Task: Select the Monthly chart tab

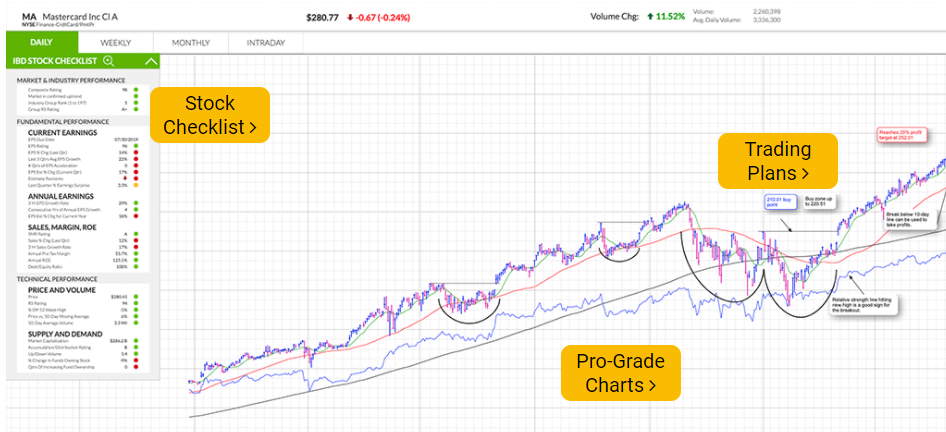Action: pos(191,43)
